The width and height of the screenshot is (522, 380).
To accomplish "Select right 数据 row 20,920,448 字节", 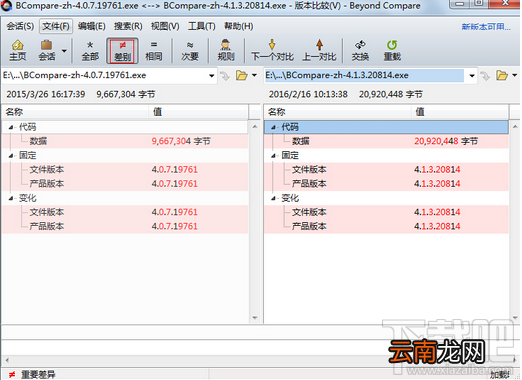I will pos(386,141).
